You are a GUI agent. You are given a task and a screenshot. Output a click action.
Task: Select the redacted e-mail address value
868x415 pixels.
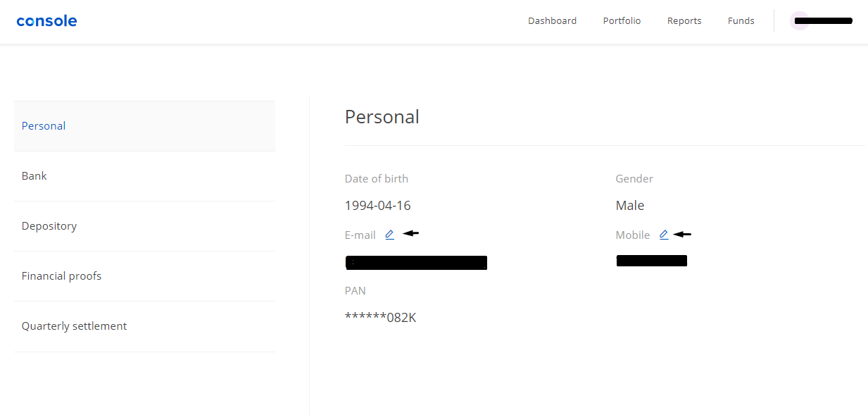coord(416,263)
